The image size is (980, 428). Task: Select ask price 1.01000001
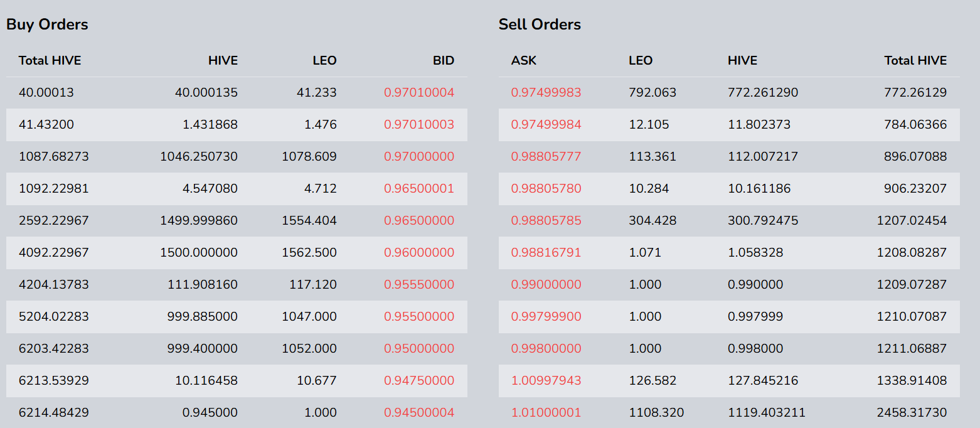(x=546, y=413)
